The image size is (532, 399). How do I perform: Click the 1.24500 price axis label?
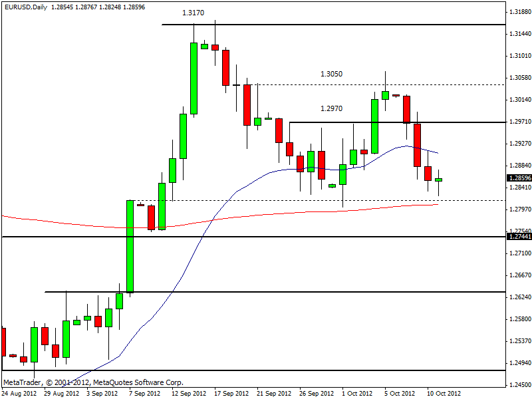tap(519, 385)
